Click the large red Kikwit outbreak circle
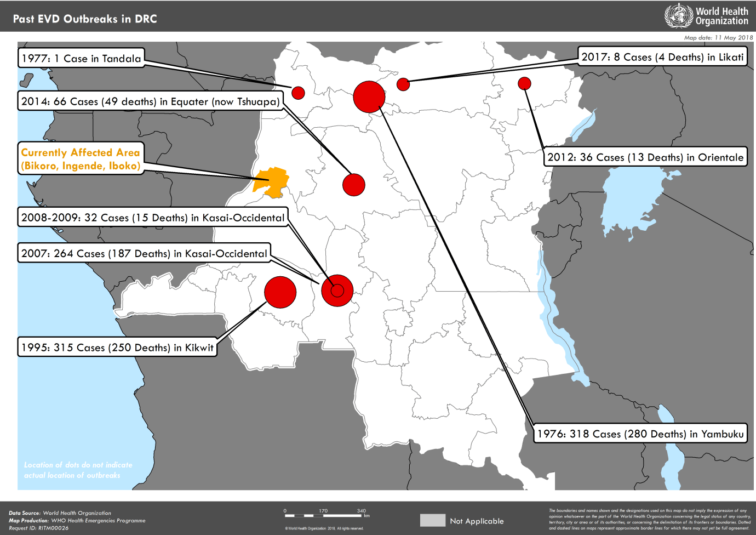The image size is (756, 535). 280,292
